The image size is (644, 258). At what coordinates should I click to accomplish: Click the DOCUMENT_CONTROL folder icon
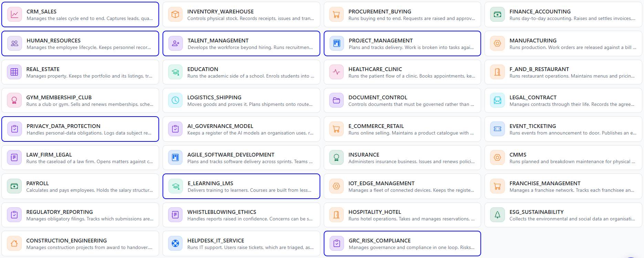pos(336,100)
